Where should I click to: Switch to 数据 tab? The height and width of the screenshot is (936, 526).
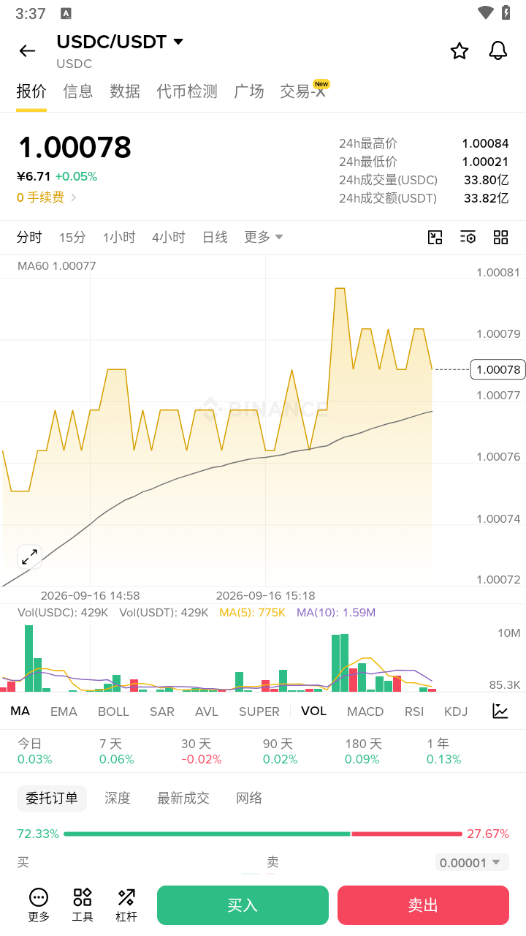125,91
